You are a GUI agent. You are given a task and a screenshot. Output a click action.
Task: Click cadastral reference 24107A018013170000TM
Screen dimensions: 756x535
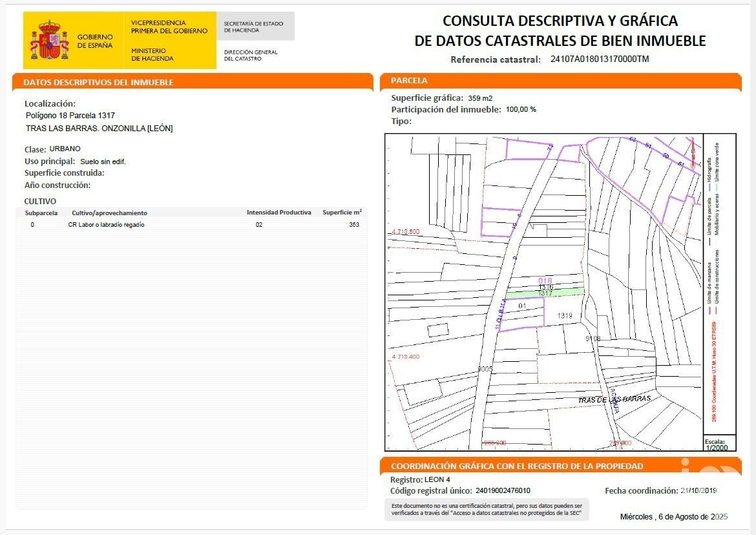tap(599, 59)
